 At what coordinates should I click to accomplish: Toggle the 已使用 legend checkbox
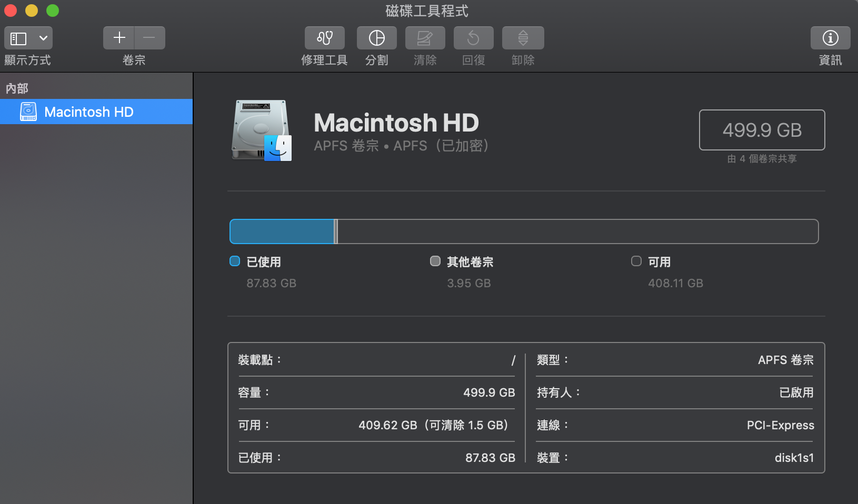(x=234, y=261)
